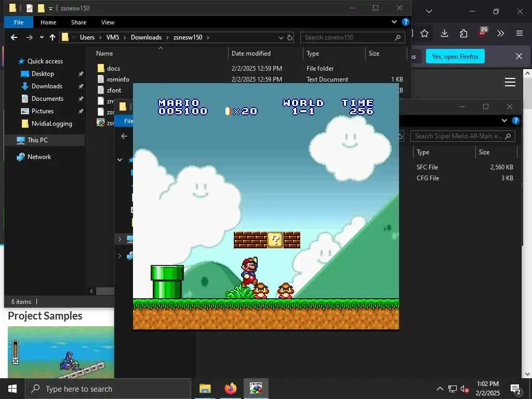This screenshot has height=399, width=532.
Task: Expand This PC node in second Explorer
Action: tap(120, 239)
